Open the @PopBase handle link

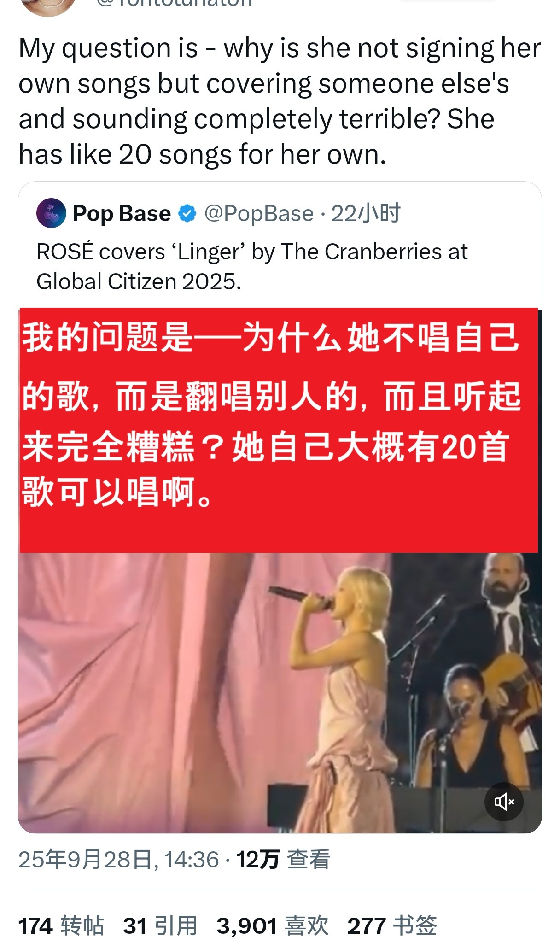click(x=259, y=214)
